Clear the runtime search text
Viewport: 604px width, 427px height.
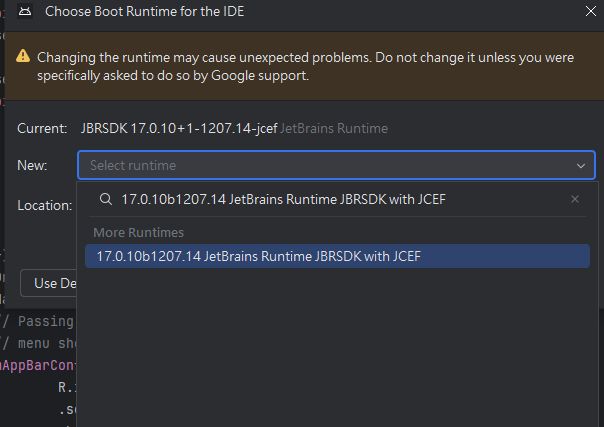575,199
